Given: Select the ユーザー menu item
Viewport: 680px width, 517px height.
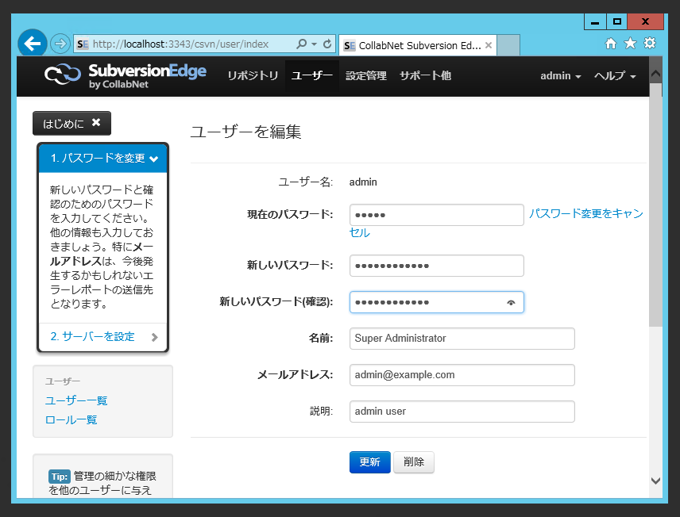Looking at the screenshot, I should (312, 75).
